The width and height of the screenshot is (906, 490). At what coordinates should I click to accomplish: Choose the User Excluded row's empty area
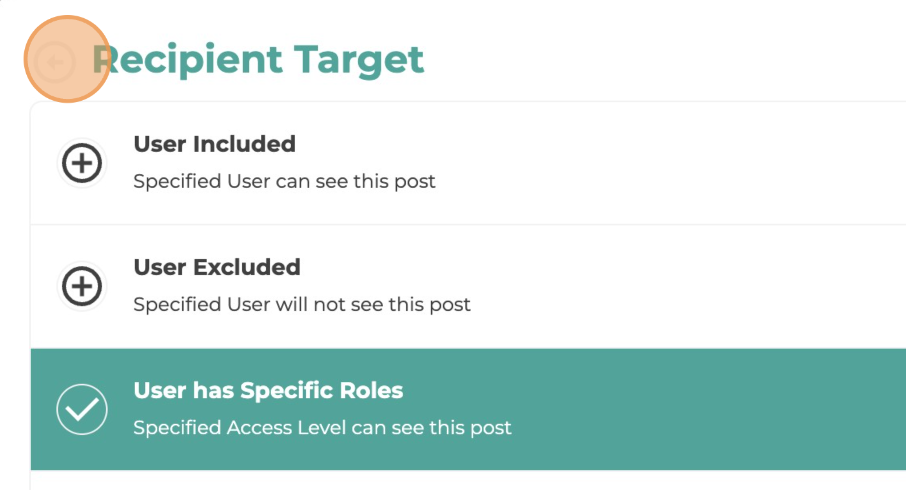point(664,287)
